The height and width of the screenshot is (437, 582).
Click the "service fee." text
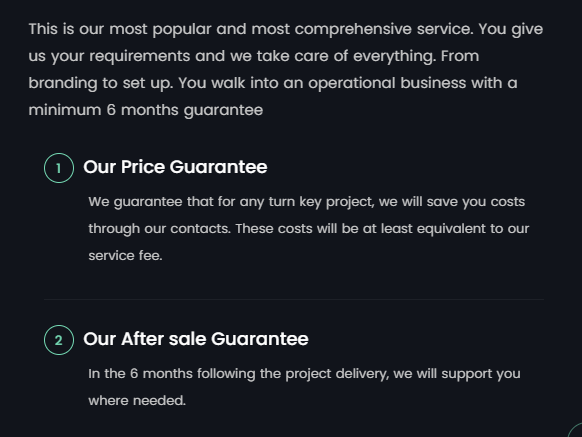[x=125, y=255]
